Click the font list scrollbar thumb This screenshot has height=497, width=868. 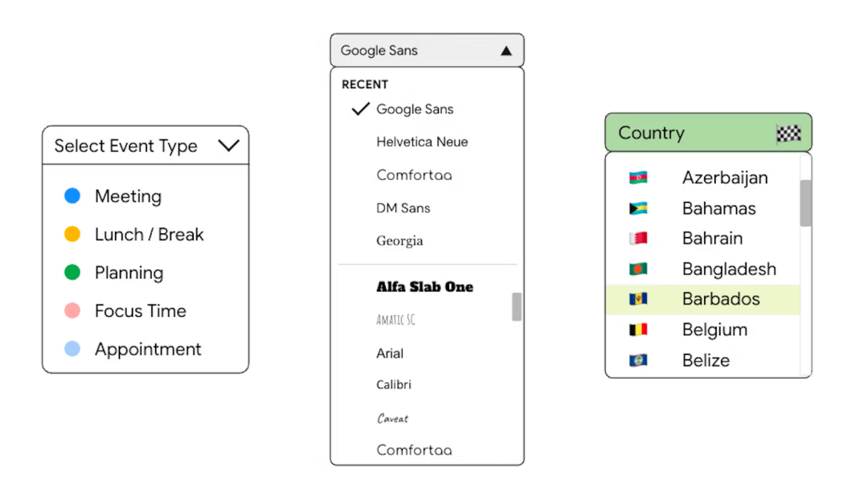(516, 306)
